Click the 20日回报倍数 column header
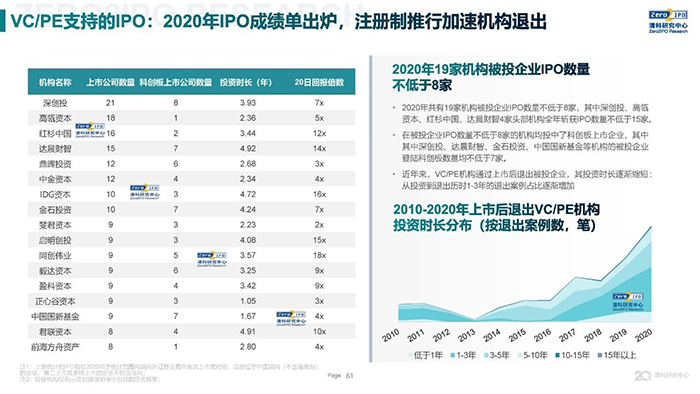This screenshot has height=394, width=700. click(x=319, y=82)
